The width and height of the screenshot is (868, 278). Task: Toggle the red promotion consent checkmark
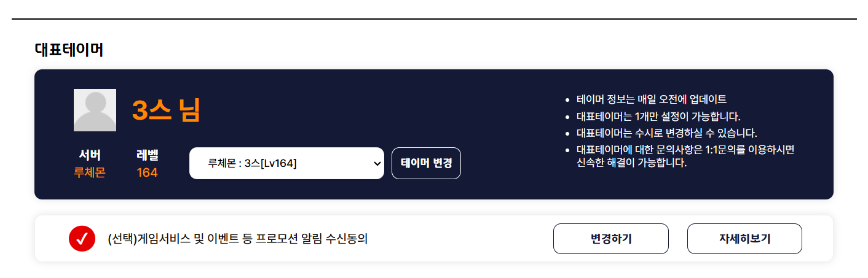pyautogui.click(x=82, y=239)
